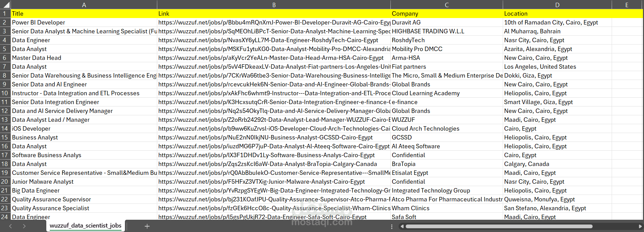Open the Data-Engineer-RoshdyTech wuzzuf link
Image resolution: width=644 pixels, height=232 pixels.
pos(274,40)
